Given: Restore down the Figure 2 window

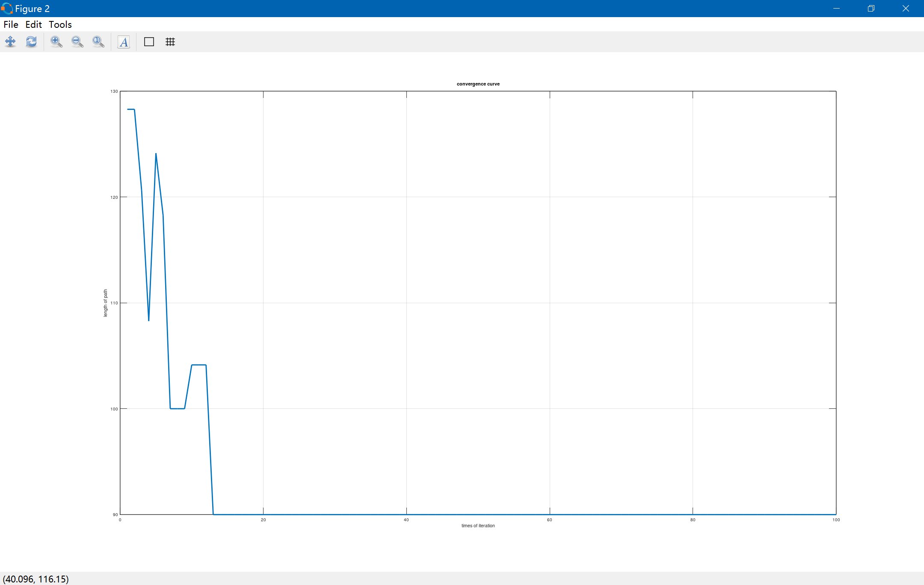Looking at the screenshot, I should click(x=871, y=9).
